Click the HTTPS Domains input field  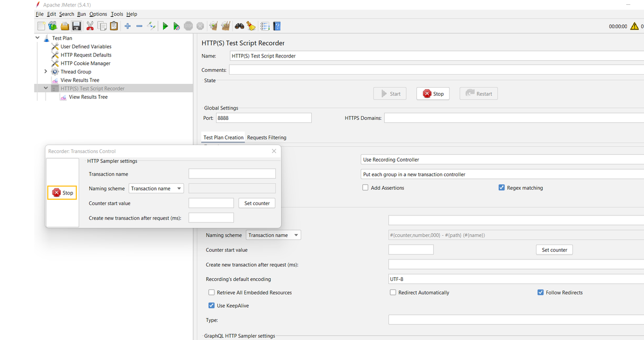(x=514, y=118)
